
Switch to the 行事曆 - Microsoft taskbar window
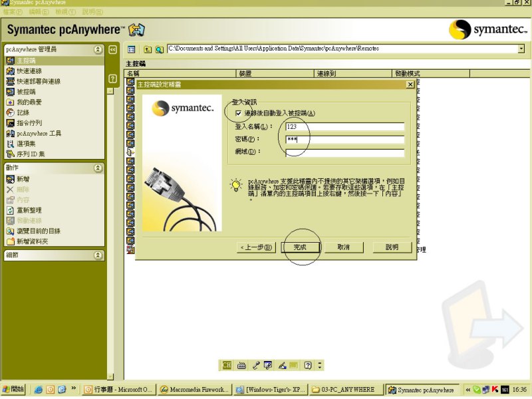(119, 390)
